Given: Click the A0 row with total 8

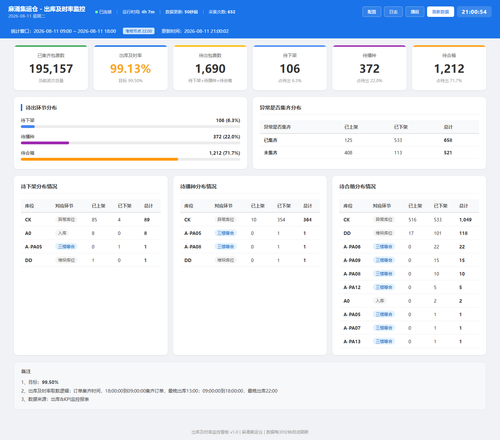Looking at the screenshot, I should 91,233.
